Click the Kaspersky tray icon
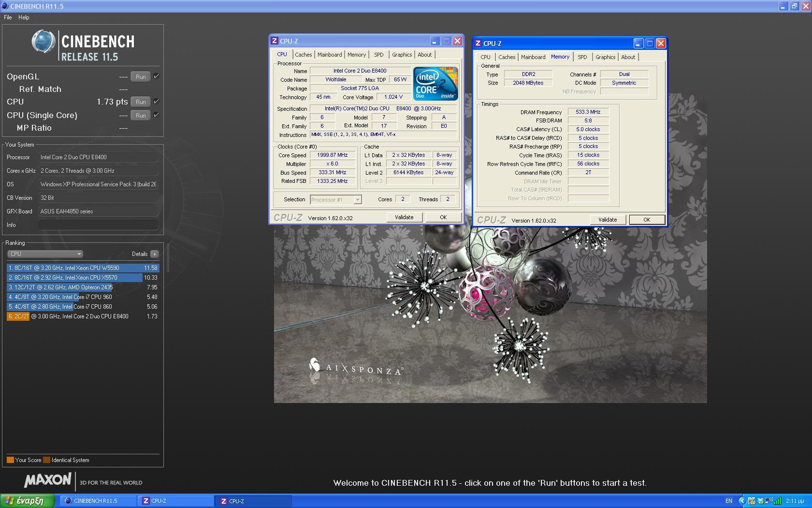This screenshot has width=812, height=508. [x=752, y=501]
